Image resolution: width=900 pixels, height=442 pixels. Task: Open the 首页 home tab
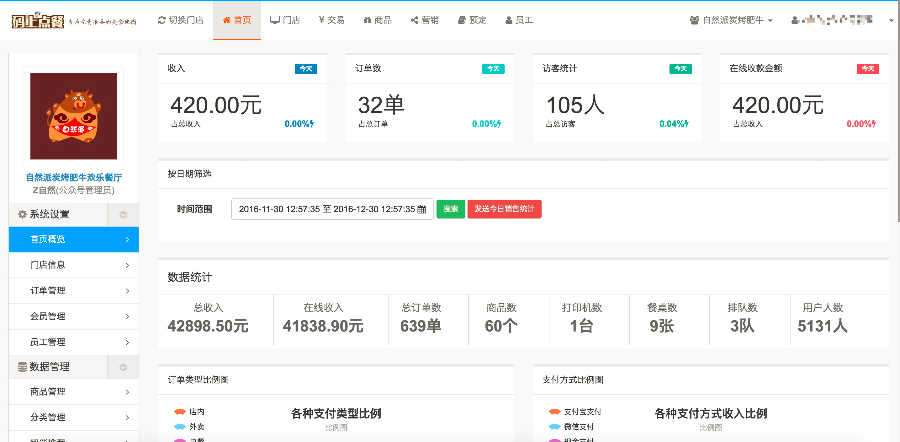pos(236,20)
